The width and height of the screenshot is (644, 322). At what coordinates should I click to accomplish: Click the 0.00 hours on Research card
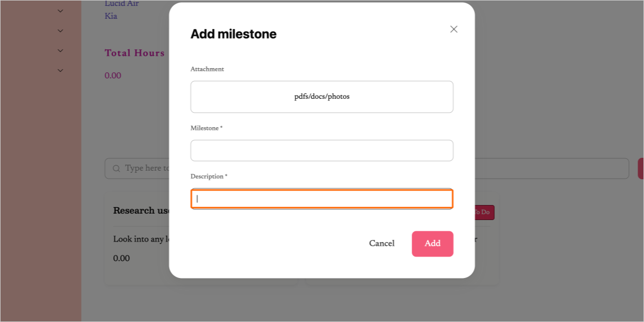(x=121, y=258)
